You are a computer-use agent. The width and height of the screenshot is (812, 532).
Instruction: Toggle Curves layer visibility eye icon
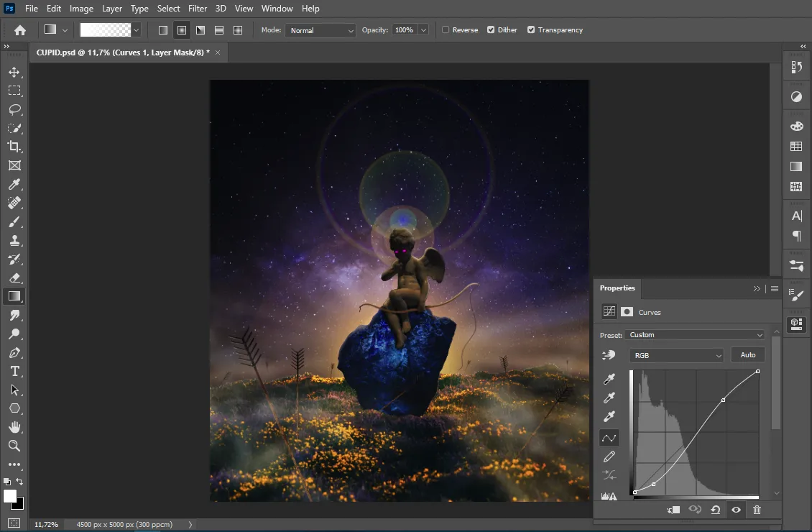click(736, 510)
